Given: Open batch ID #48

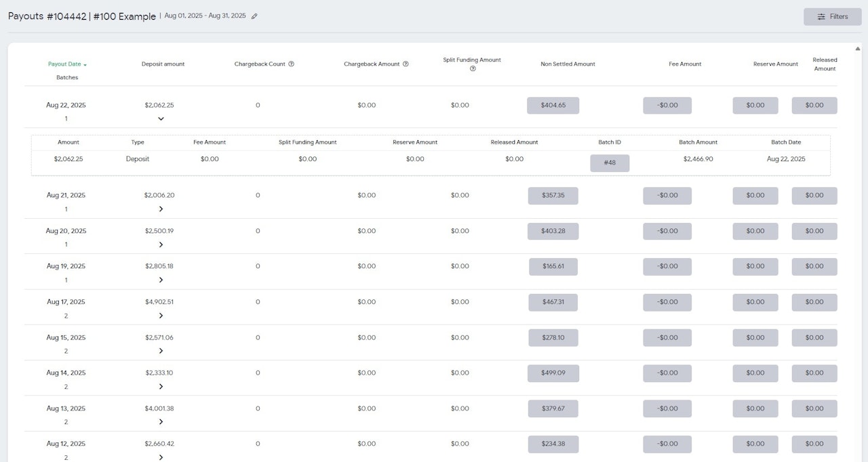Looking at the screenshot, I should [x=609, y=163].
